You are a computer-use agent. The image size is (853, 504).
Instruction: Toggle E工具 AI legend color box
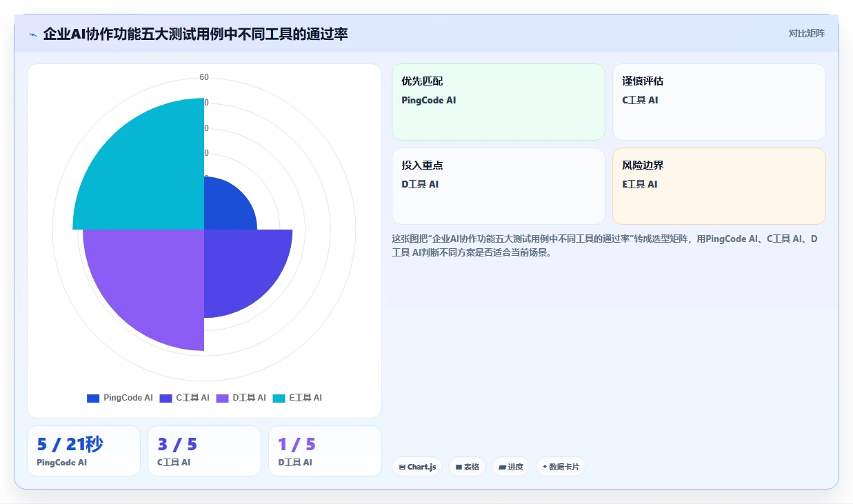pos(279,398)
